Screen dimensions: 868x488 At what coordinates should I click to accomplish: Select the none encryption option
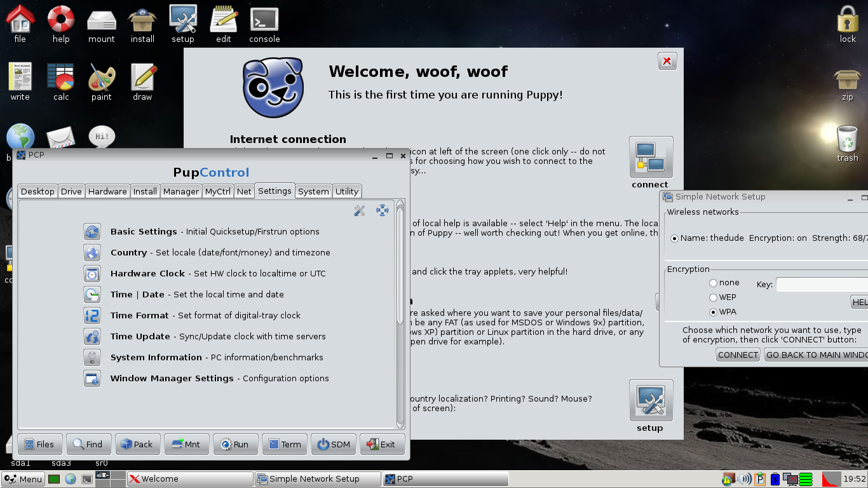tap(713, 283)
